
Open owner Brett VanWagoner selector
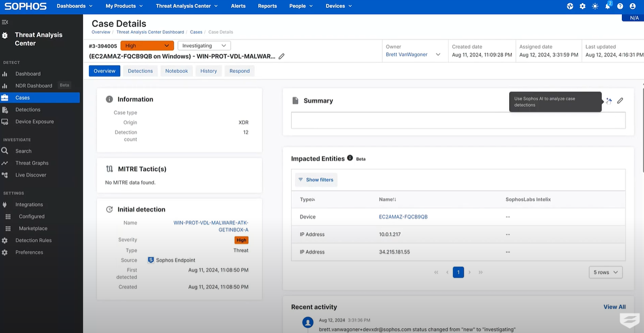pyautogui.click(x=414, y=54)
